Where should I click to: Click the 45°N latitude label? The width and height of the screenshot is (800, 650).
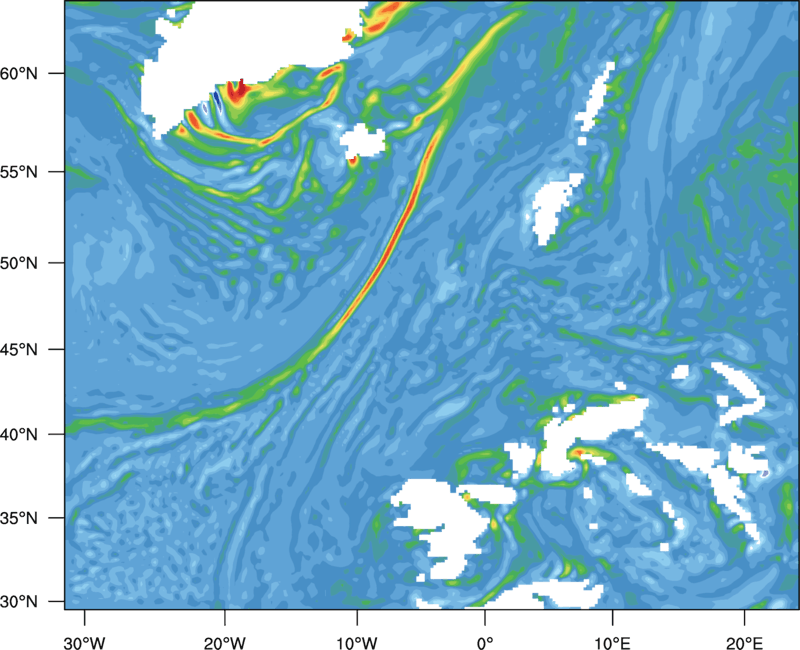(19, 350)
